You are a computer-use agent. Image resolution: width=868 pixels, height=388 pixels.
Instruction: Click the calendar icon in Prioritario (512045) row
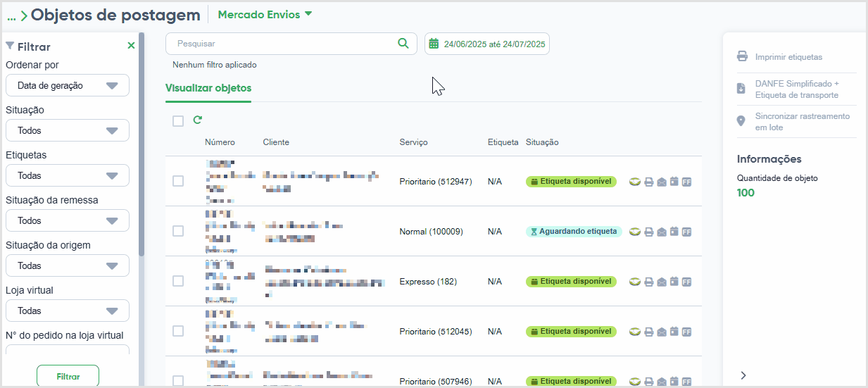point(674,332)
